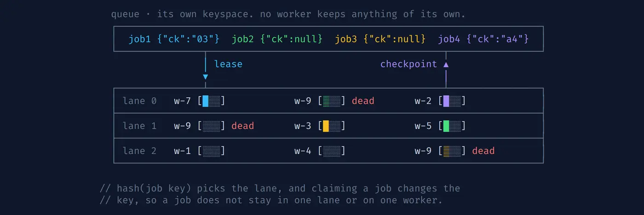
Task: Click the w-5 worker name
Action: click(x=423, y=126)
